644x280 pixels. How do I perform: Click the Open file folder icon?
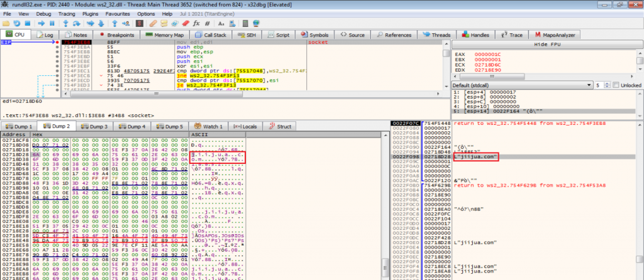pyautogui.click(x=6, y=23)
